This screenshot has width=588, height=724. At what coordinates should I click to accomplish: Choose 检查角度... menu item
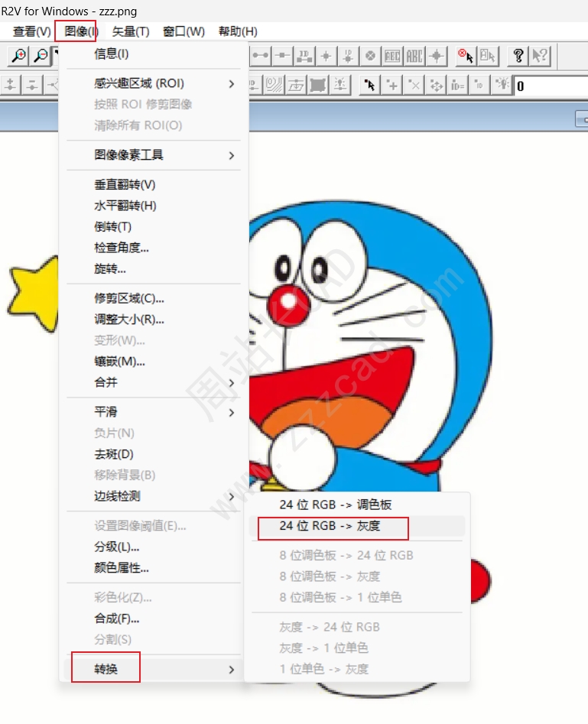[154, 248]
